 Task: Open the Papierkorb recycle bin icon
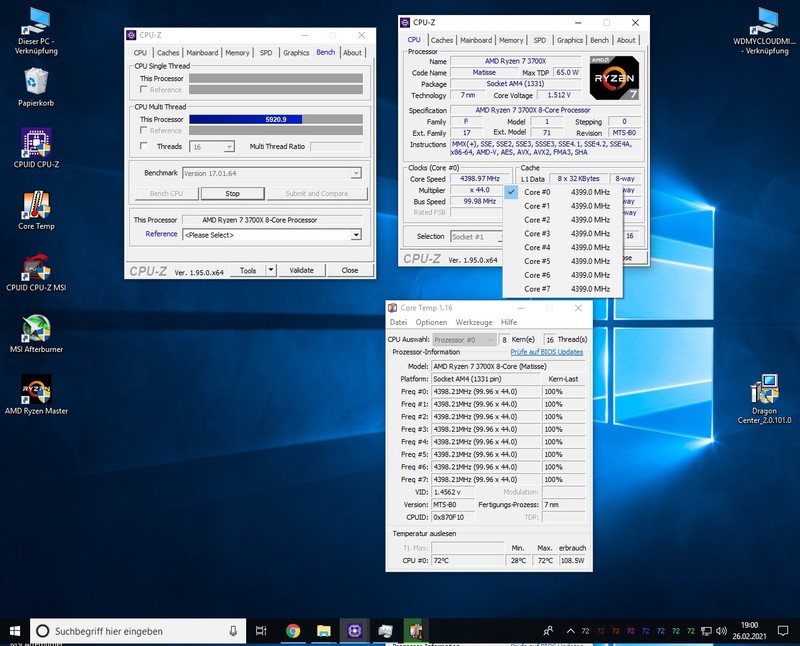(36, 87)
